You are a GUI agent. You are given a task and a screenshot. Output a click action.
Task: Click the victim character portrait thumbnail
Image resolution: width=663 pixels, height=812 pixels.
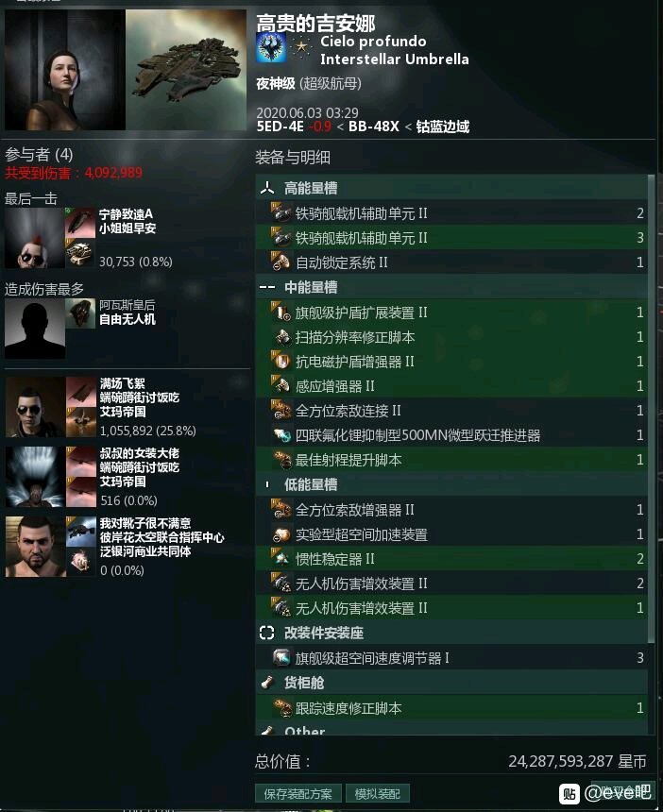click(x=65, y=70)
